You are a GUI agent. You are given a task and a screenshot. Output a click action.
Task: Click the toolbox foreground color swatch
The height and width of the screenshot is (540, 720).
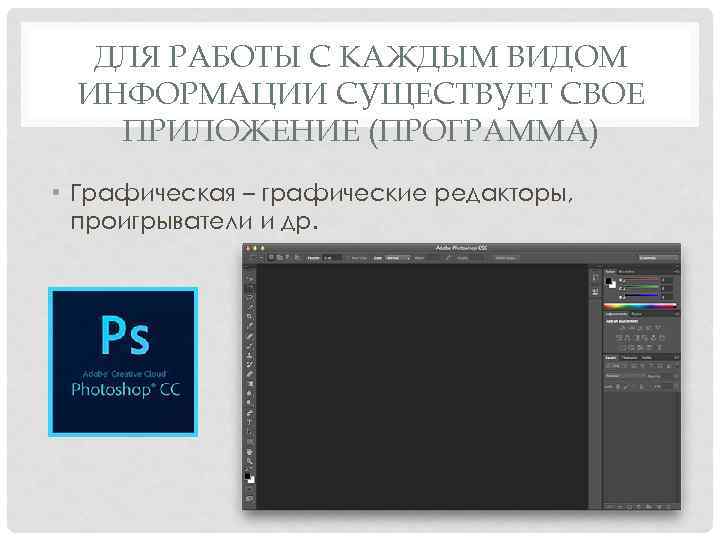coord(247,476)
